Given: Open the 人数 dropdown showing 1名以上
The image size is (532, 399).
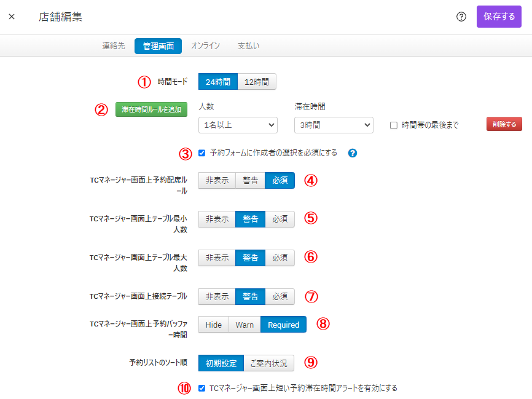Looking at the screenshot, I should 238,125.
